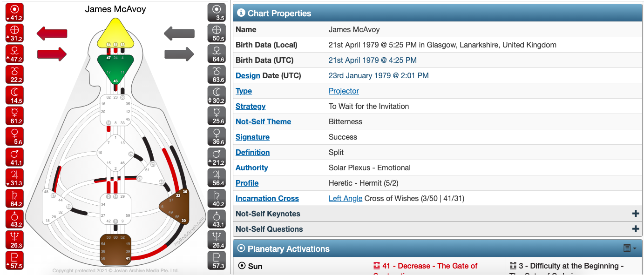The height and width of the screenshot is (275, 644).
Task: Open the Design link
Action: pyautogui.click(x=248, y=75)
